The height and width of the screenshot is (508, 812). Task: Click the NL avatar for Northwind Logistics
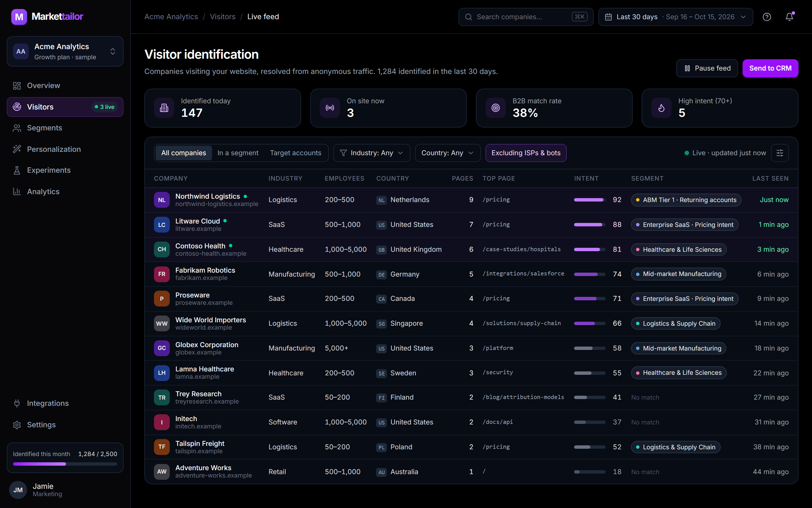click(x=162, y=200)
